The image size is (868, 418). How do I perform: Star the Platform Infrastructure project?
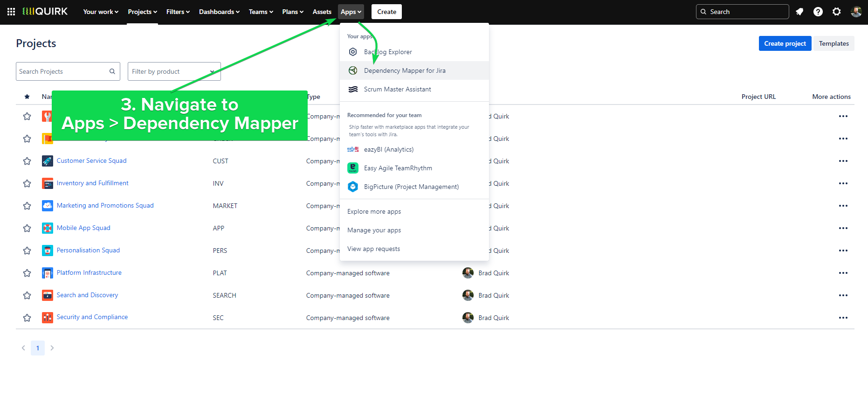click(x=27, y=273)
